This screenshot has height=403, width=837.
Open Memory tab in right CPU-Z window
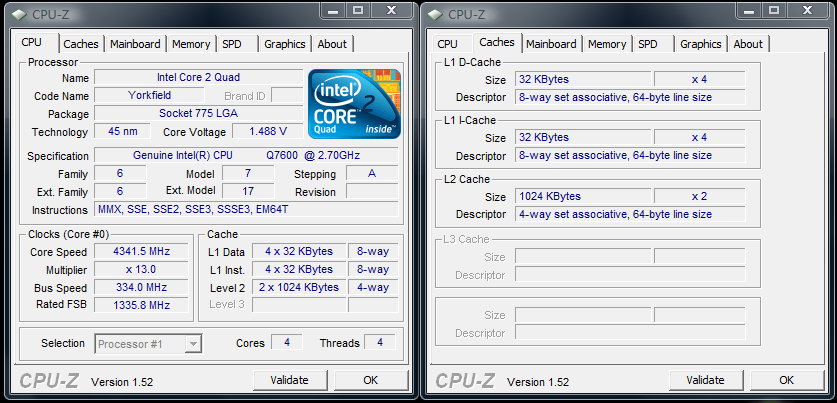click(607, 44)
